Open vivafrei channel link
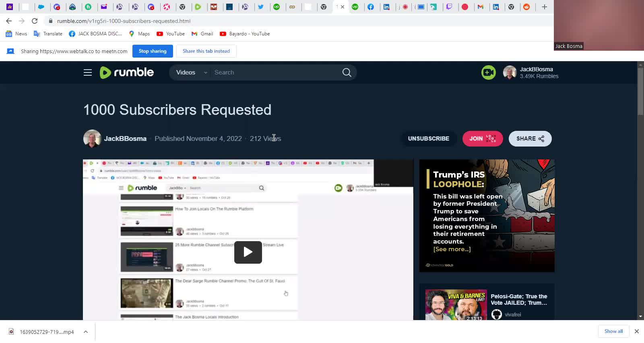Viewport: 644px width, 343px height. point(513,314)
